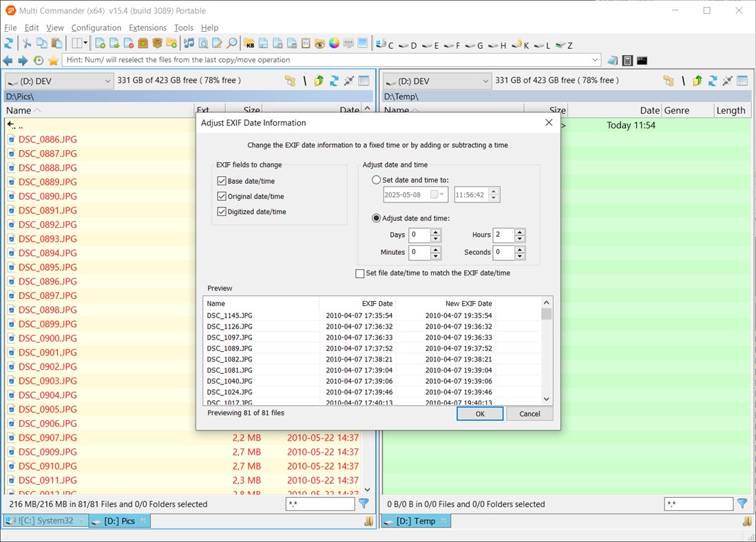The width and height of the screenshot is (756, 542).
Task: Open the command line history dropdown
Action: point(595,61)
